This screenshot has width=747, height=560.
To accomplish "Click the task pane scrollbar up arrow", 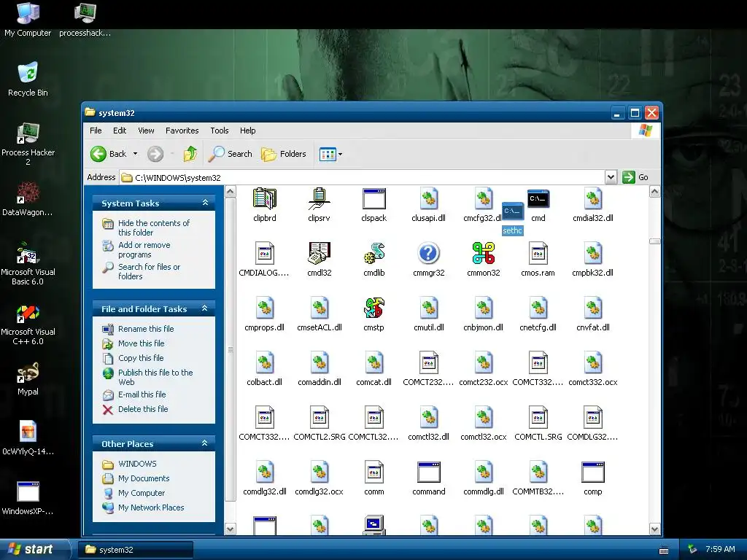I will 230,192.
